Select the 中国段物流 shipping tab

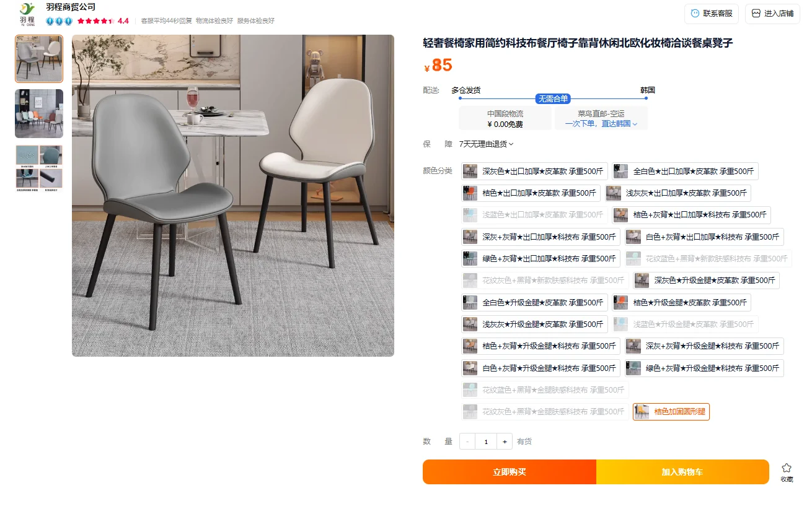click(x=505, y=118)
